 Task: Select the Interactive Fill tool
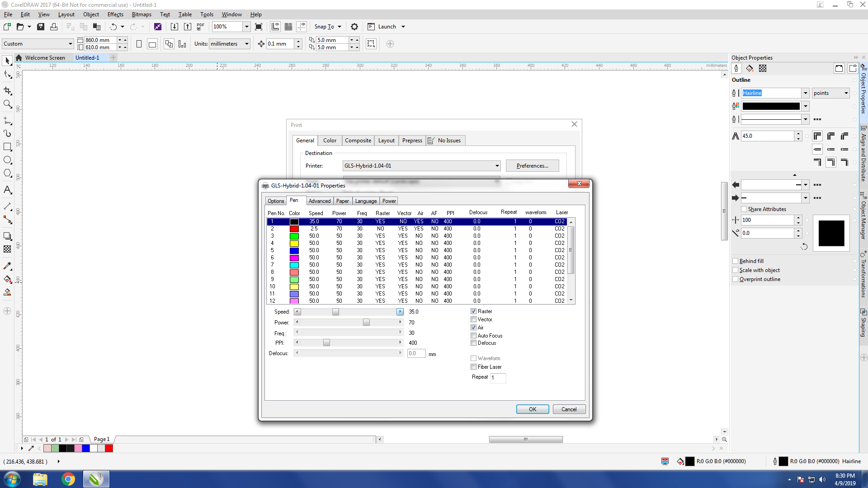click(7, 279)
